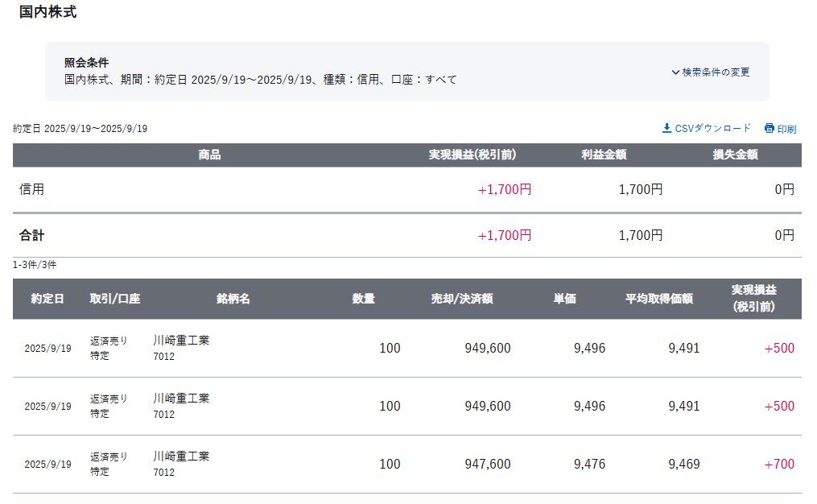Select the 売却/決済額 column header
This screenshot has height=504, width=817.
[x=462, y=299]
